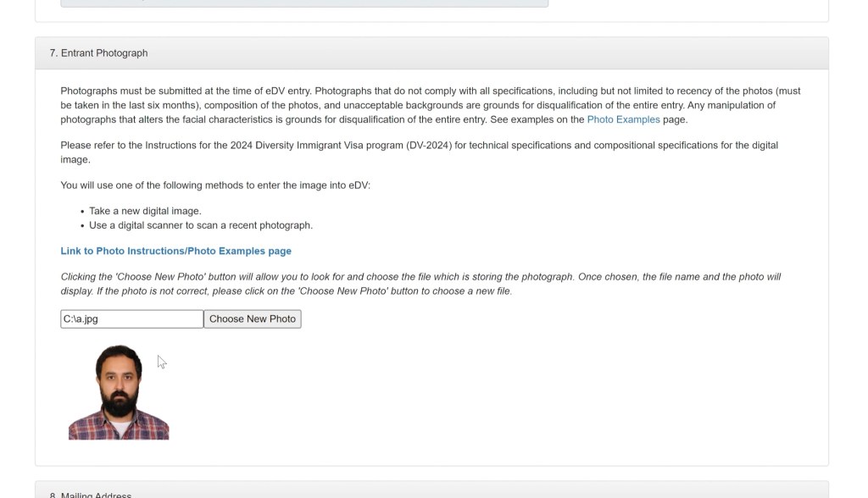The width and height of the screenshot is (868, 498).
Task: Open 'Link to Photo Instructions/Photo Examples page'
Action: (175, 251)
